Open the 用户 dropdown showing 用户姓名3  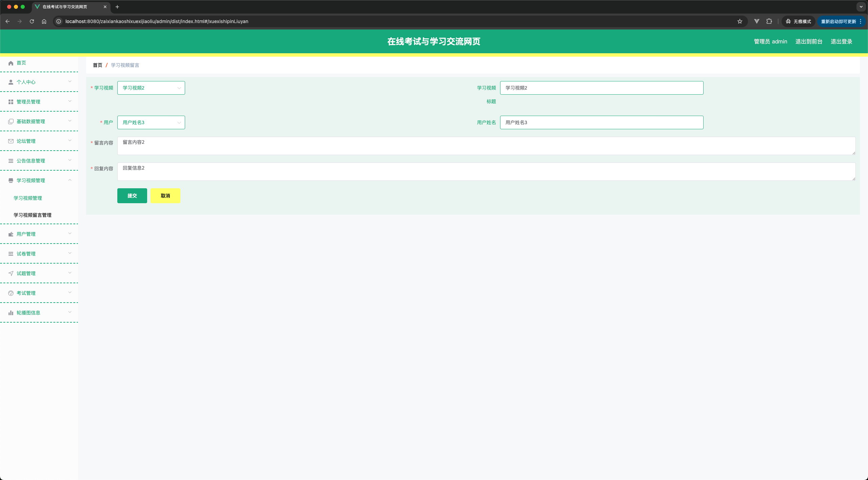[151, 122]
